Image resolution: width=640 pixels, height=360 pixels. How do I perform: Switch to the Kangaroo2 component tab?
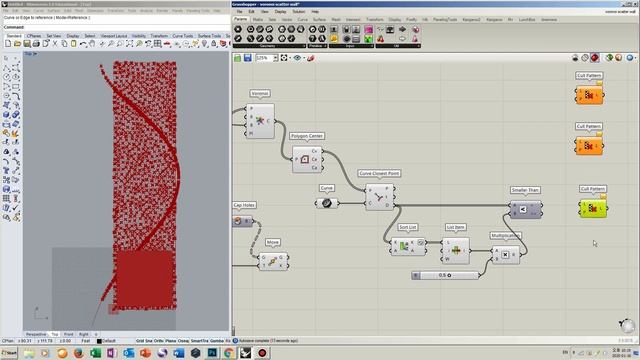coord(471,20)
